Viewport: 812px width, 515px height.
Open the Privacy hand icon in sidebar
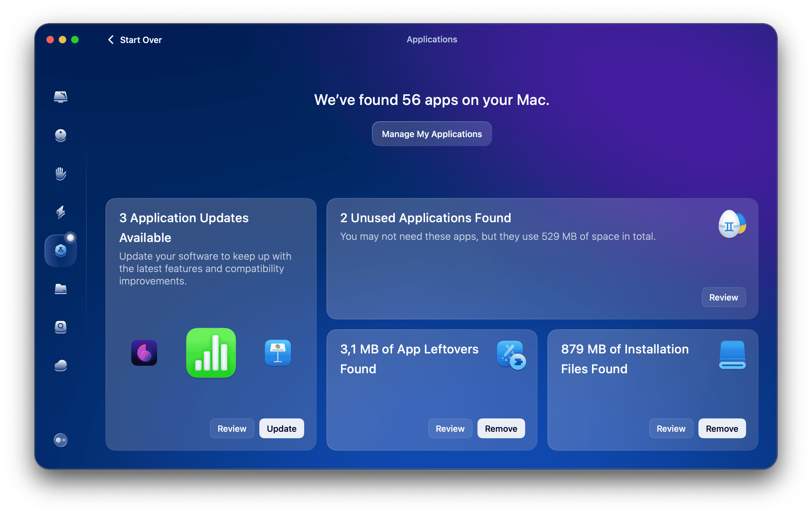point(61,174)
